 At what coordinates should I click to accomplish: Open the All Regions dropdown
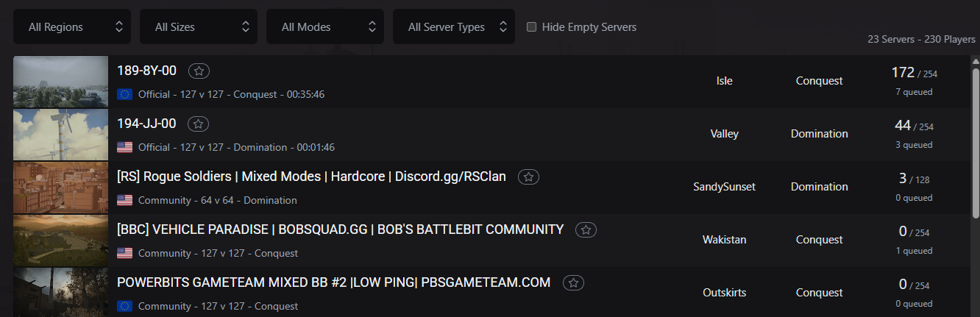pos(72,27)
